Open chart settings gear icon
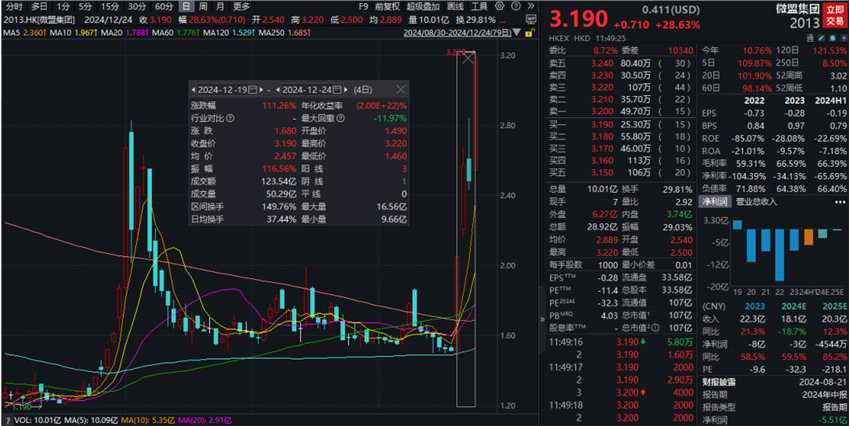 click(499, 7)
